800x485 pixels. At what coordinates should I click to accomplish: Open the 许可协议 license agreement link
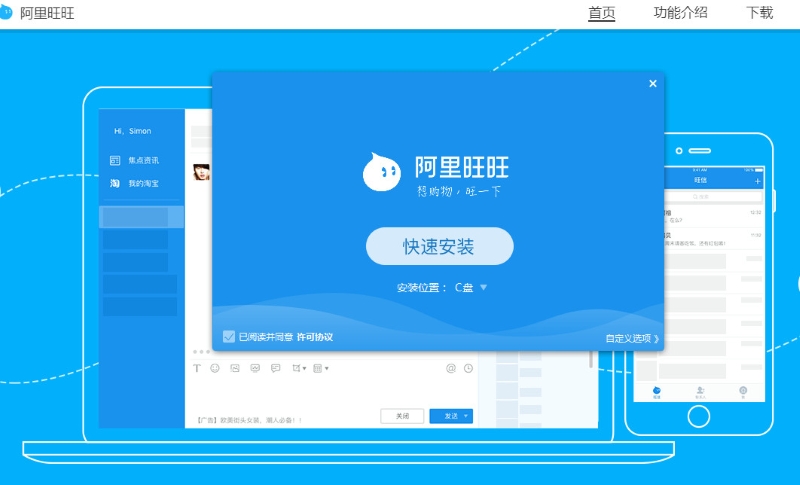pos(314,337)
